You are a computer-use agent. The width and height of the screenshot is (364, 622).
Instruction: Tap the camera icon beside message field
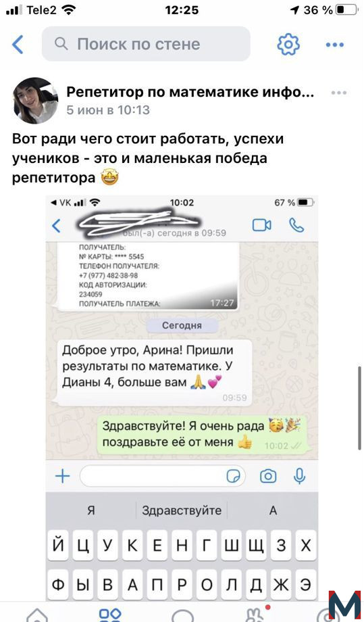(x=268, y=477)
